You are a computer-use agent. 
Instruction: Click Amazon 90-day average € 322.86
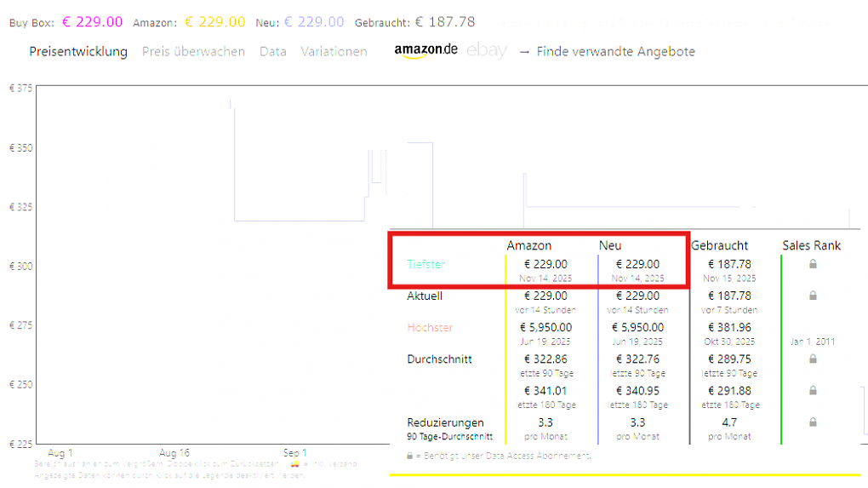[x=545, y=359]
